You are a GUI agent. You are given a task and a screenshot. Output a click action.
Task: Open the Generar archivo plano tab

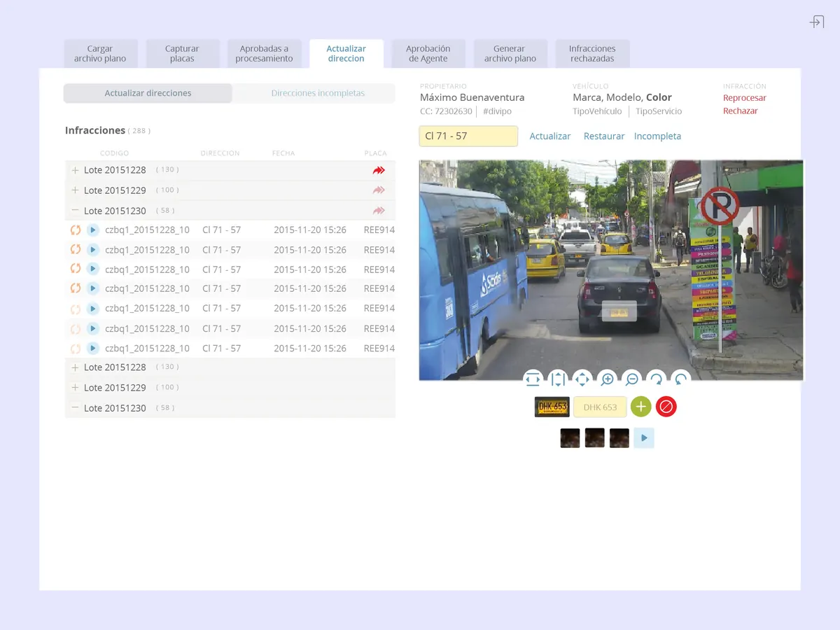point(510,54)
